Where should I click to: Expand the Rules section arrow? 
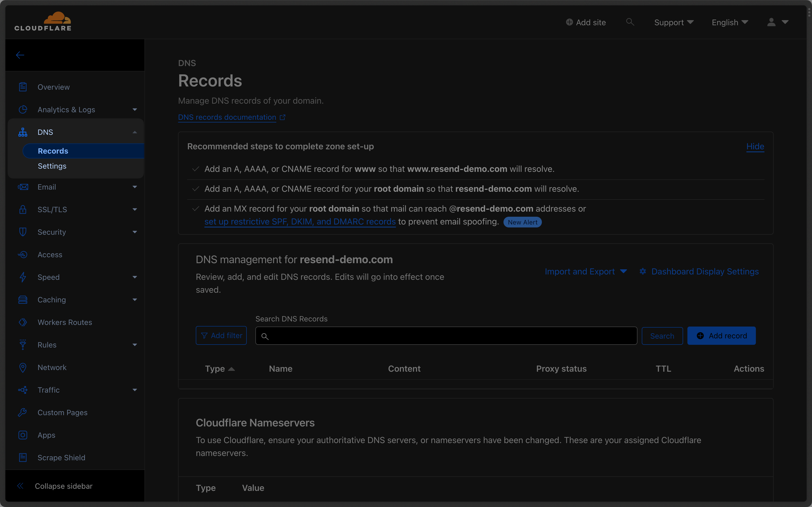(135, 345)
